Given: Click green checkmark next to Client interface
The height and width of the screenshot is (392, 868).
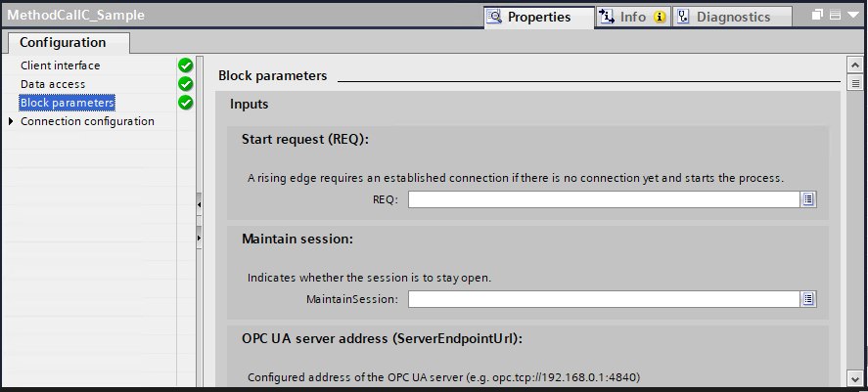Looking at the screenshot, I should pyautogui.click(x=185, y=65).
